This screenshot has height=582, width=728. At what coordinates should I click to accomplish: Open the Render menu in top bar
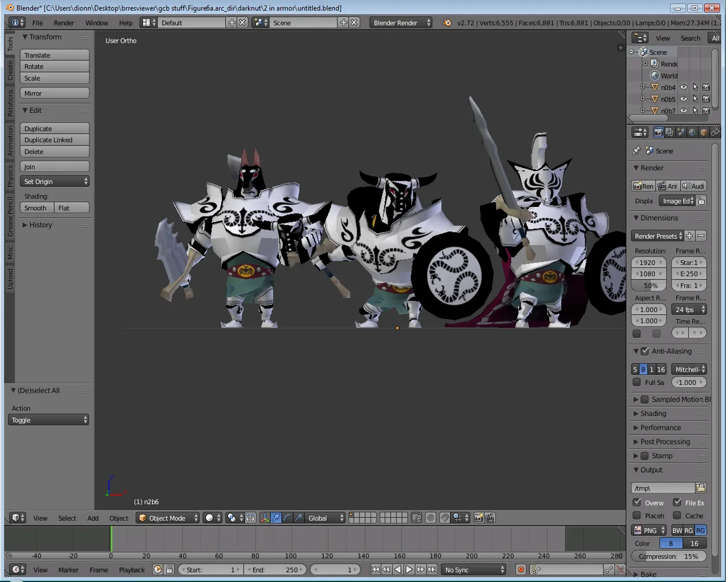64,23
